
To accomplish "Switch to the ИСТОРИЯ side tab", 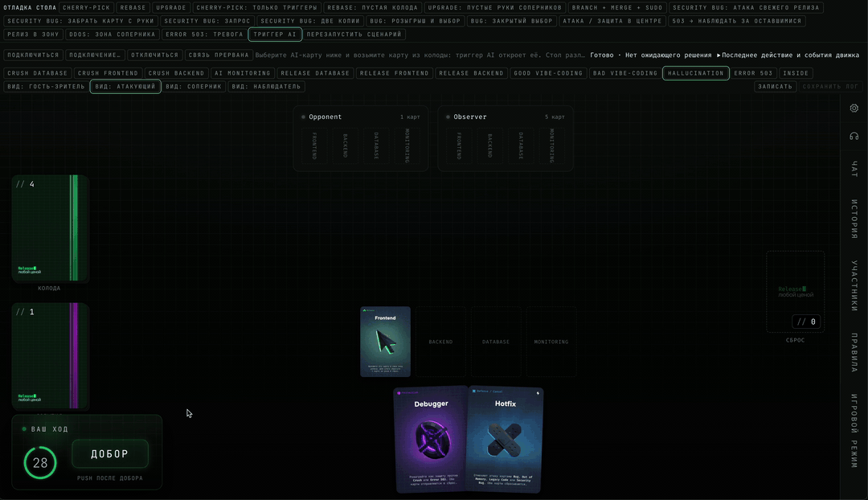I will pyautogui.click(x=854, y=219).
